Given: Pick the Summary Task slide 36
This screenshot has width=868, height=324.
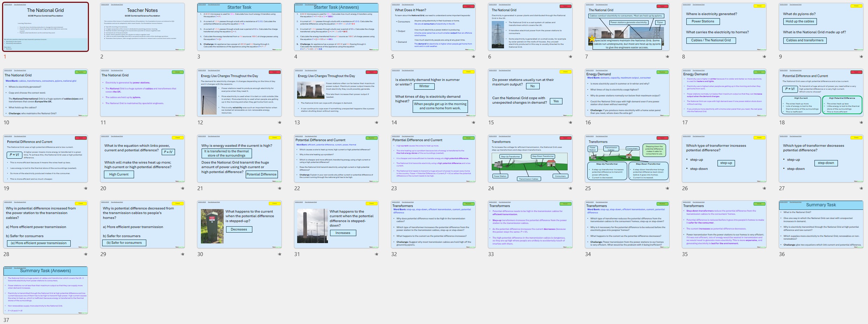Looking at the screenshot, I should (x=821, y=225).
